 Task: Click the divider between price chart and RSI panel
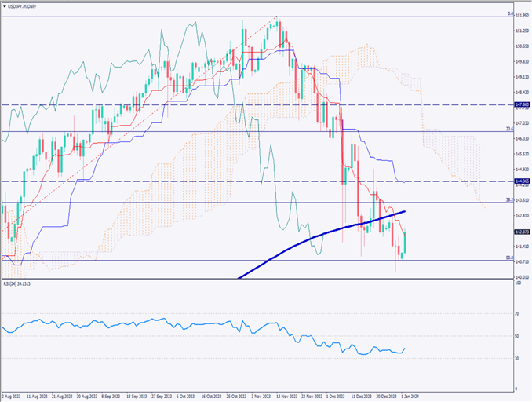[x=259, y=280]
